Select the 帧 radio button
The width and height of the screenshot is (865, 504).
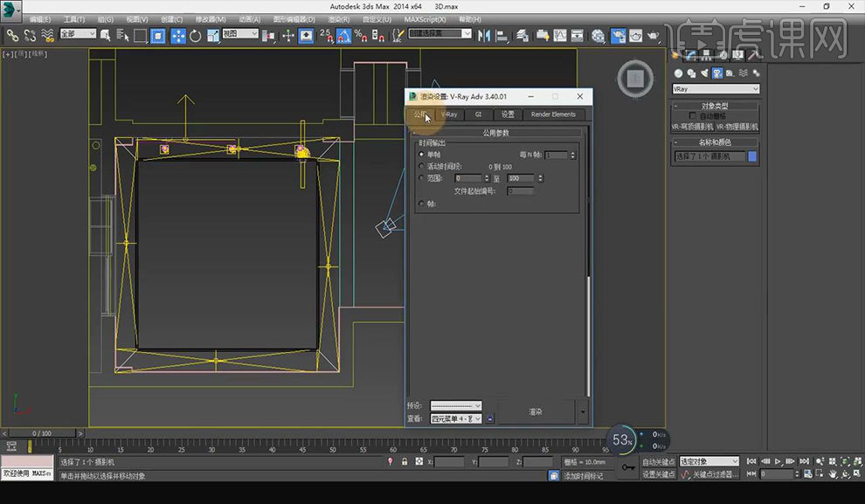pos(422,204)
